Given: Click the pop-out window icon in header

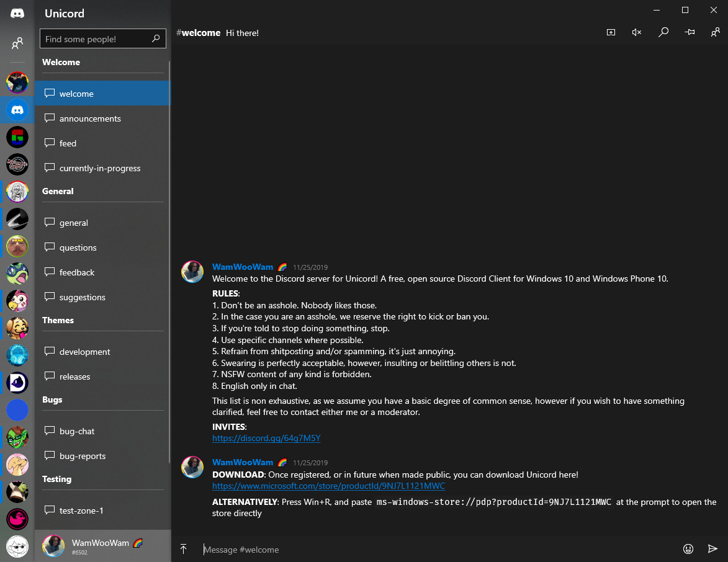Looking at the screenshot, I should point(611,32).
